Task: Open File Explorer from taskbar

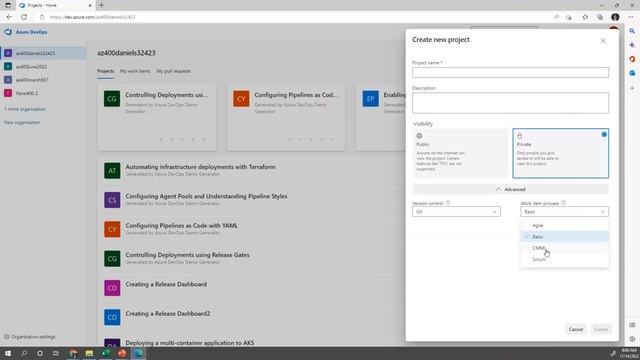Action: pos(89,353)
